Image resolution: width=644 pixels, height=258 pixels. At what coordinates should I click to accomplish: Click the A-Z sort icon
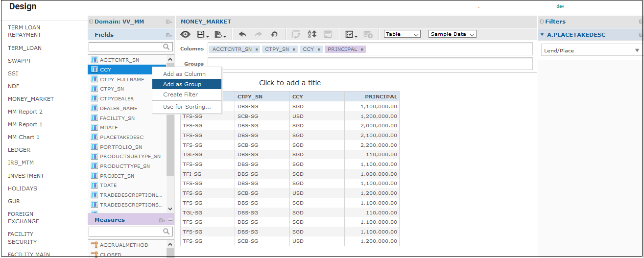[x=312, y=34]
